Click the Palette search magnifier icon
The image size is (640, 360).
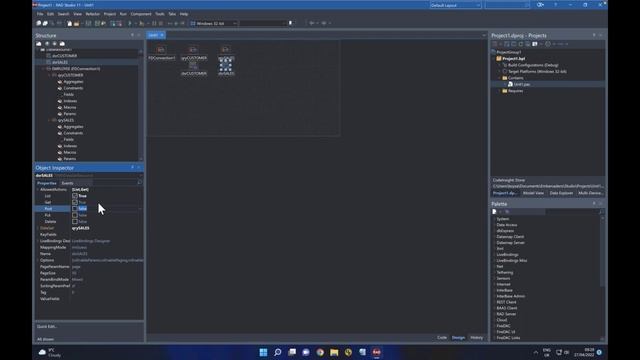(601, 212)
